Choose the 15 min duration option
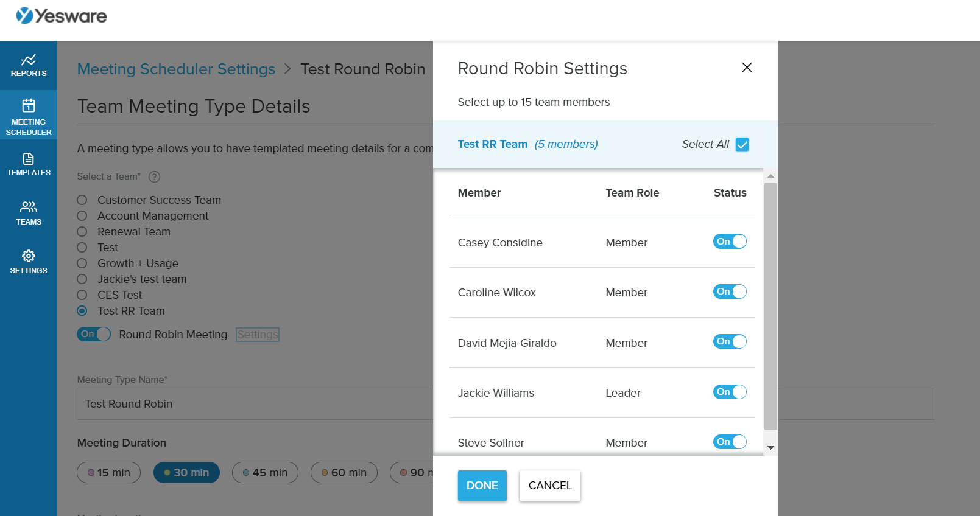 (x=108, y=473)
